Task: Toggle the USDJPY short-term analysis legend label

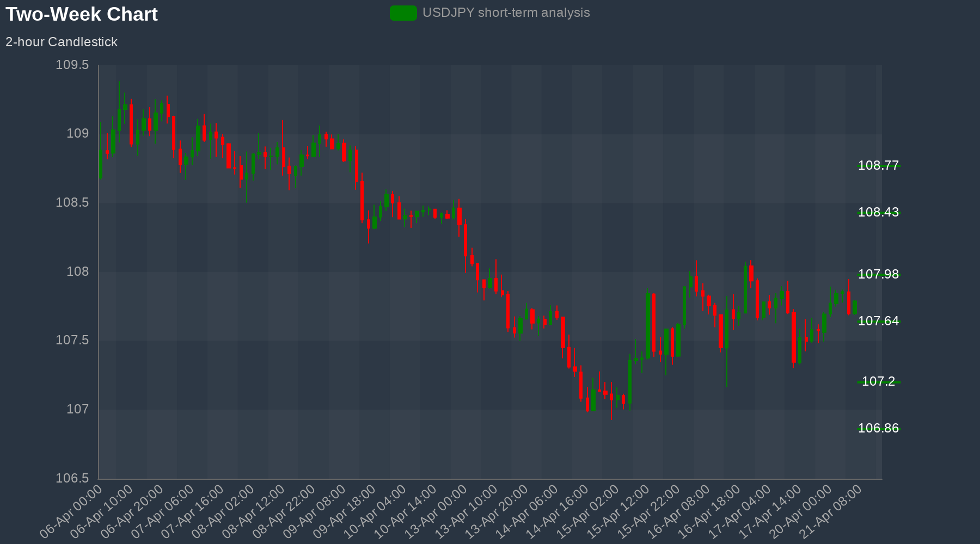Action: point(506,13)
